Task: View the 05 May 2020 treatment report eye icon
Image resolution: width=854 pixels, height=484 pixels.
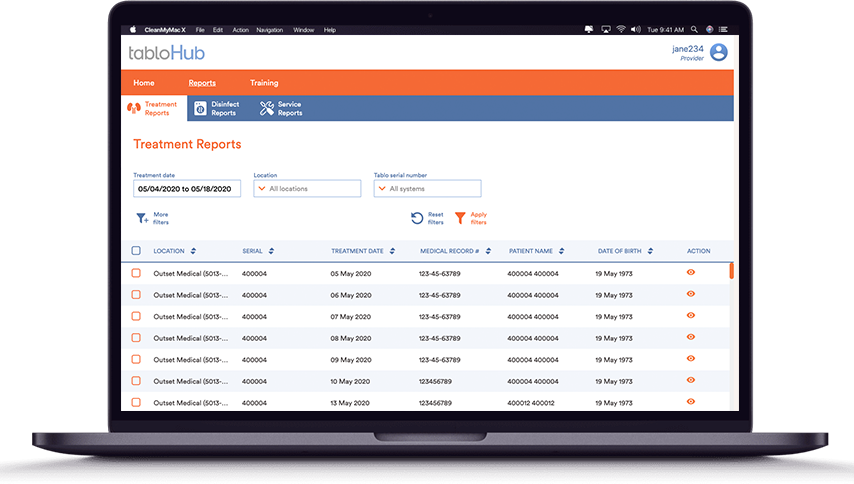Action: 691,272
